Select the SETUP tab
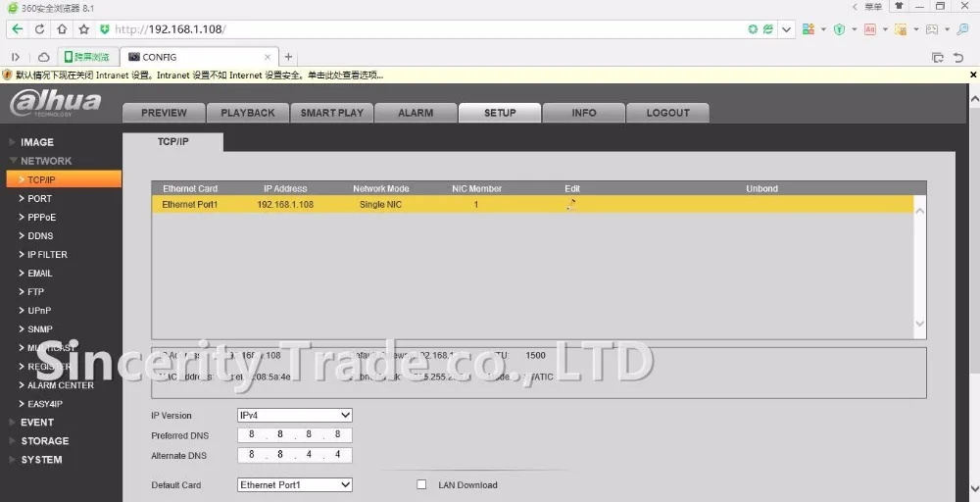This screenshot has height=502, width=980. 500,113
